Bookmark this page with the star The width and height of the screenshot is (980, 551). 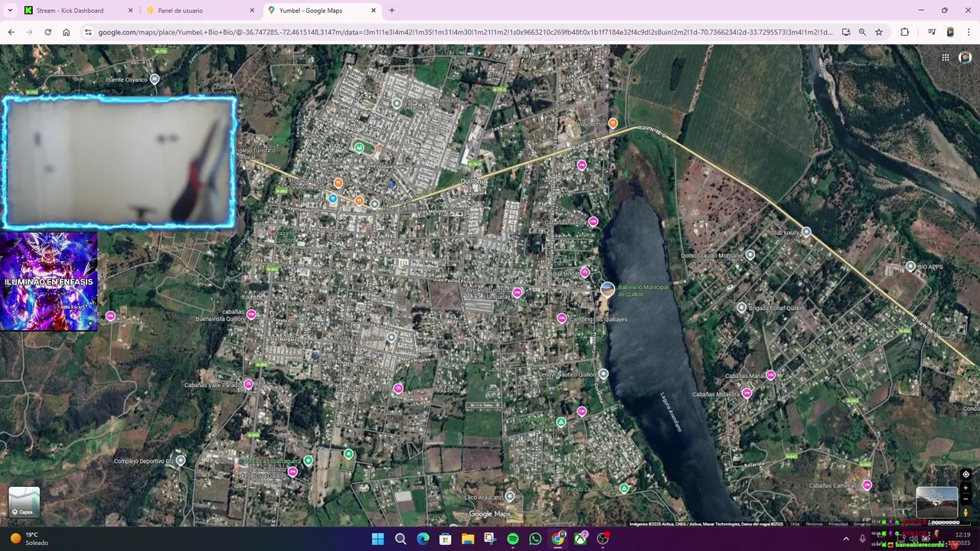(879, 32)
